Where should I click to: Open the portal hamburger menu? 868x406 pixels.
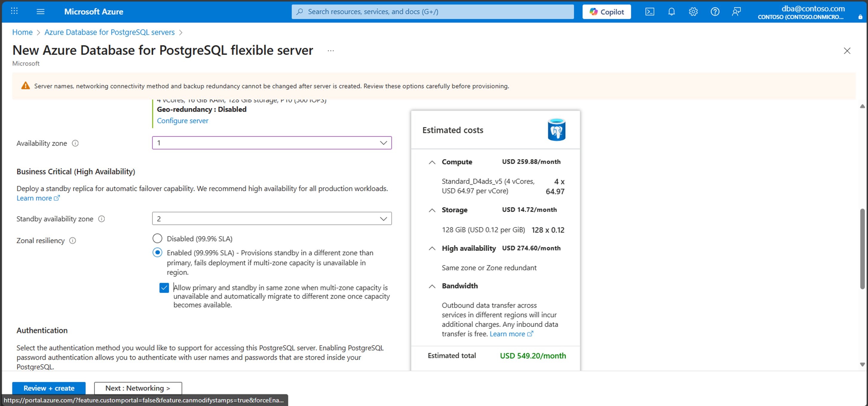(x=40, y=12)
